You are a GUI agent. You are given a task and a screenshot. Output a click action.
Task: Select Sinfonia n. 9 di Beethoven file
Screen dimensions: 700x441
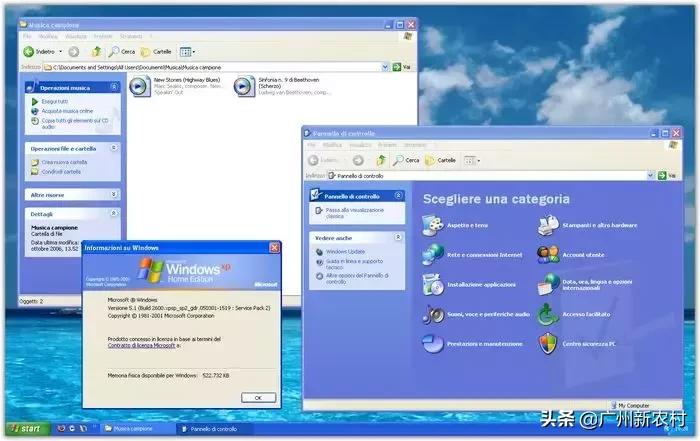(x=282, y=86)
